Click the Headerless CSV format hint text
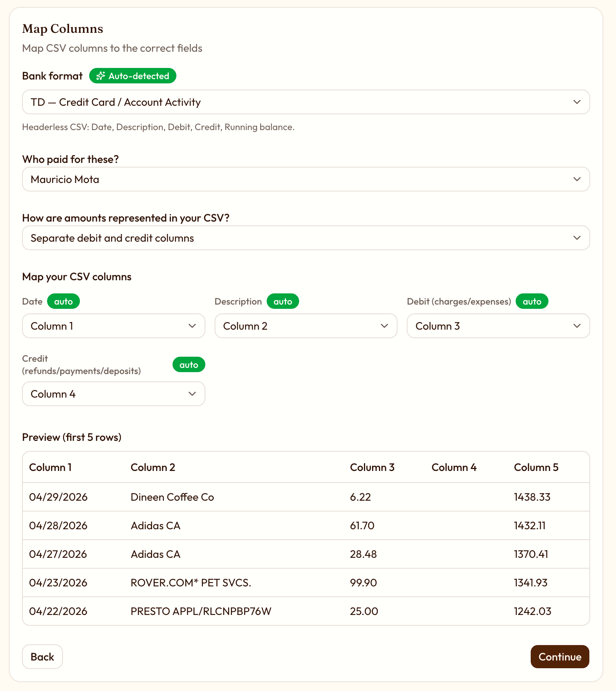This screenshot has height=691, width=616. pyautogui.click(x=158, y=127)
